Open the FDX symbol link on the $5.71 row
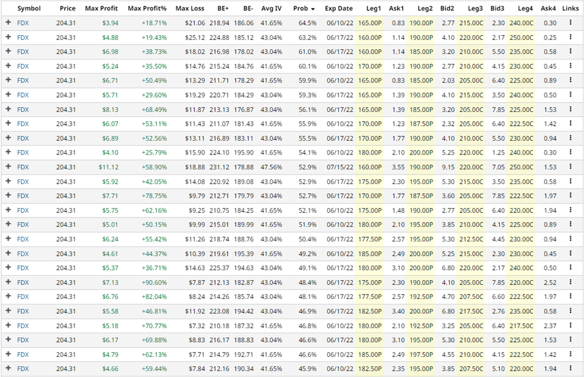This screenshot has height=377, width=588. tap(23, 95)
